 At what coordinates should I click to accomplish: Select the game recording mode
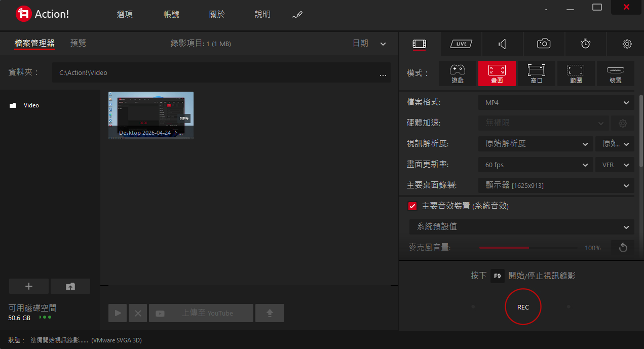457,73
